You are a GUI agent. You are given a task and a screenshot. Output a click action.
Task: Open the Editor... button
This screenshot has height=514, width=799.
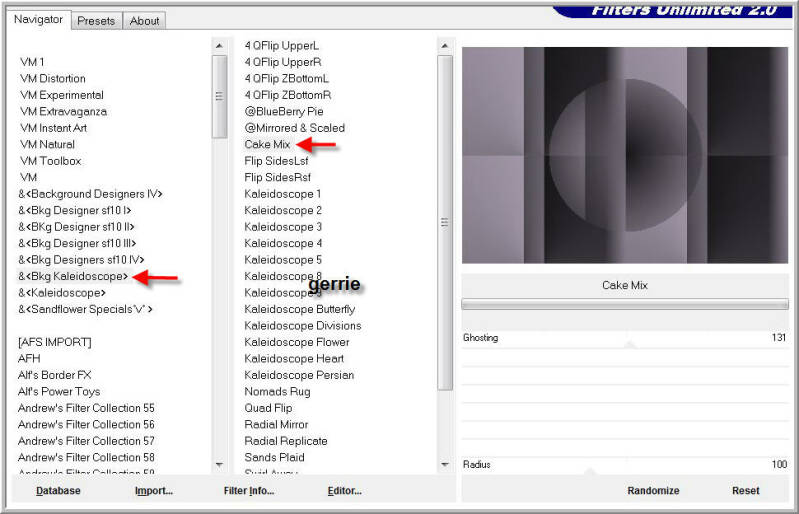344,491
